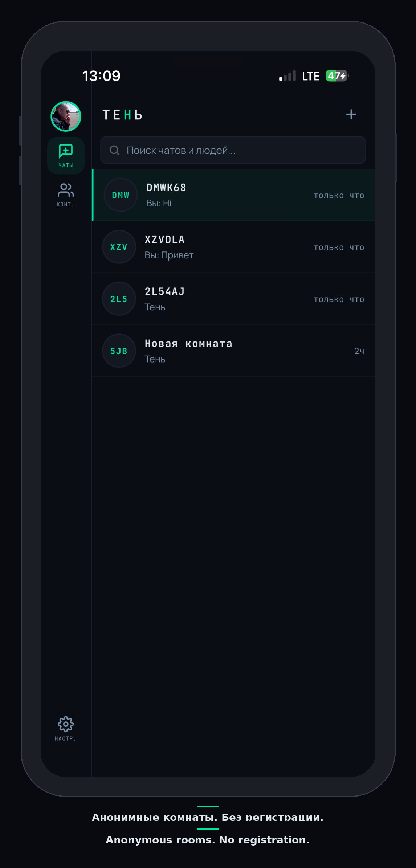Open the Новая комната room
This screenshot has width=416, height=868.
click(x=189, y=343)
